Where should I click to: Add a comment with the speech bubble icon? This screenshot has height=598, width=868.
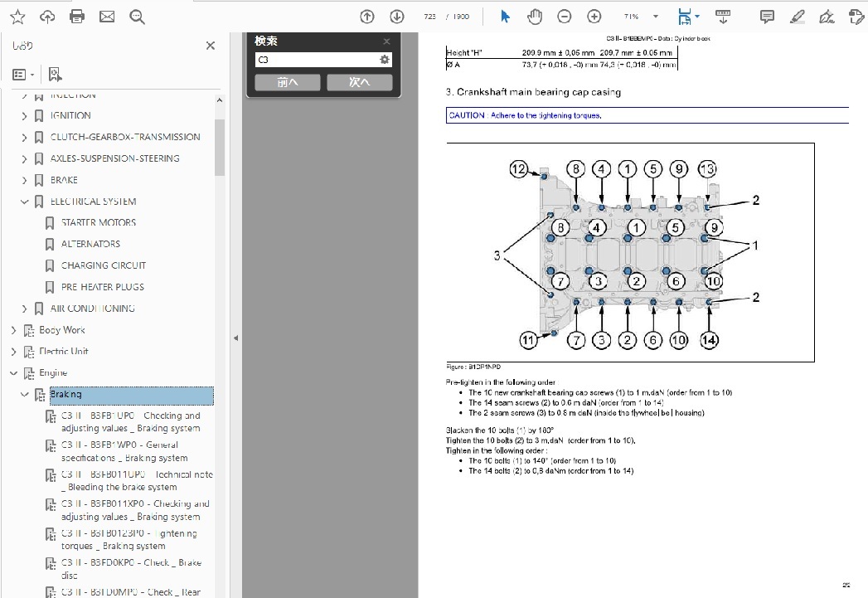point(767,17)
